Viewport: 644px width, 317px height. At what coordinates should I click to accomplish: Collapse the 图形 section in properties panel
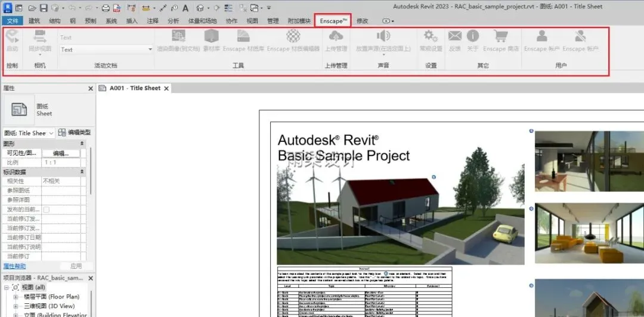[82, 144]
